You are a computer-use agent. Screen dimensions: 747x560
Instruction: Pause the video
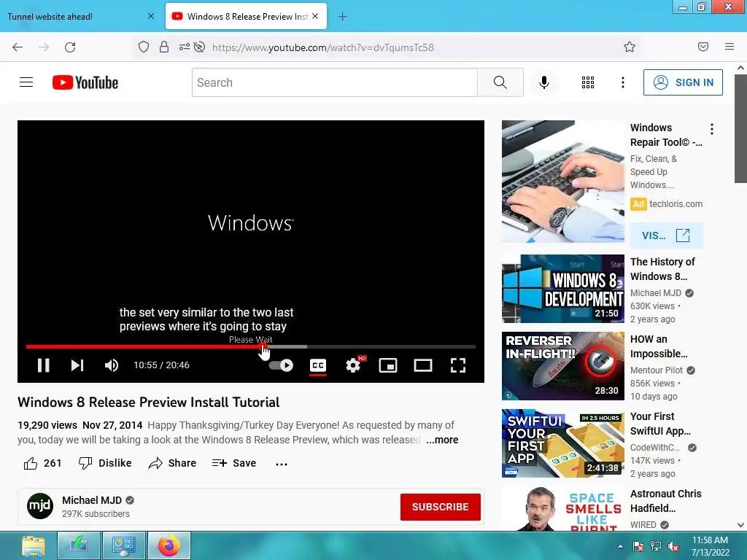pos(43,365)
